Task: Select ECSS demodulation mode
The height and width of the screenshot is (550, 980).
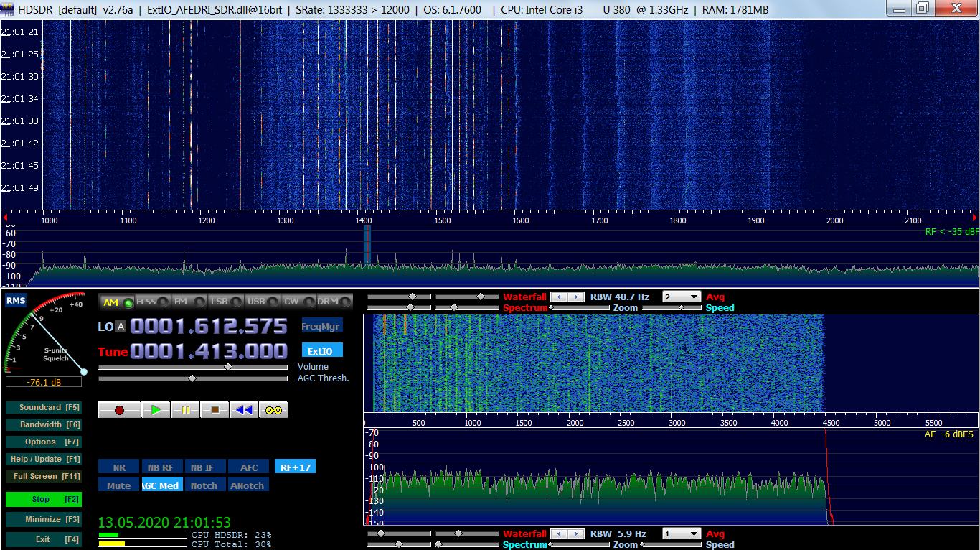Action: click(x=153, y=302)
